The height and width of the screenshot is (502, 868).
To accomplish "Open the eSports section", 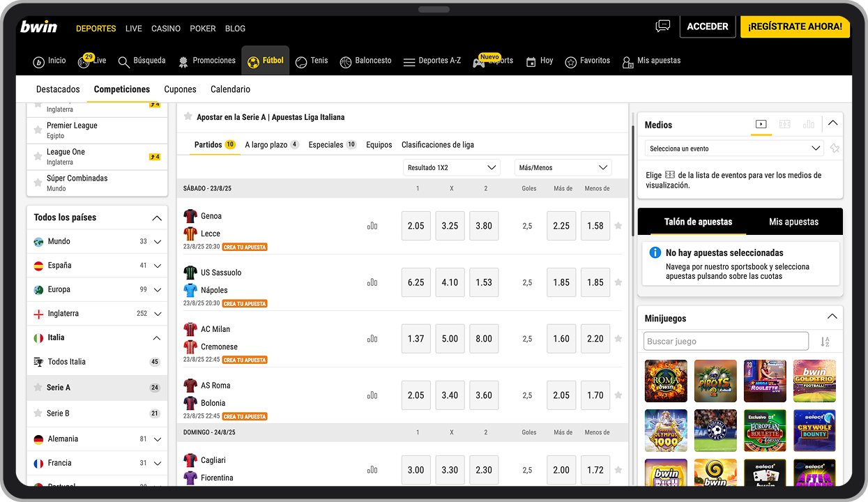I will (x=492, y=61).
